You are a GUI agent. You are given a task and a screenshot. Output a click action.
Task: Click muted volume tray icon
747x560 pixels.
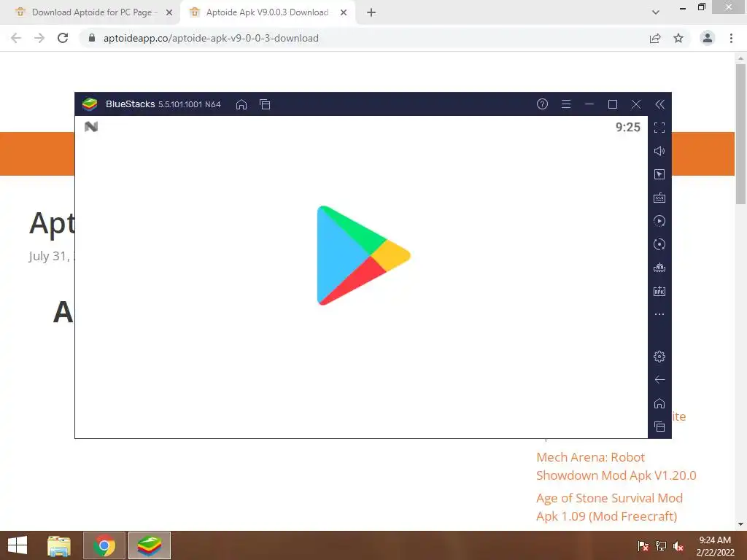[x=678, y=546]
